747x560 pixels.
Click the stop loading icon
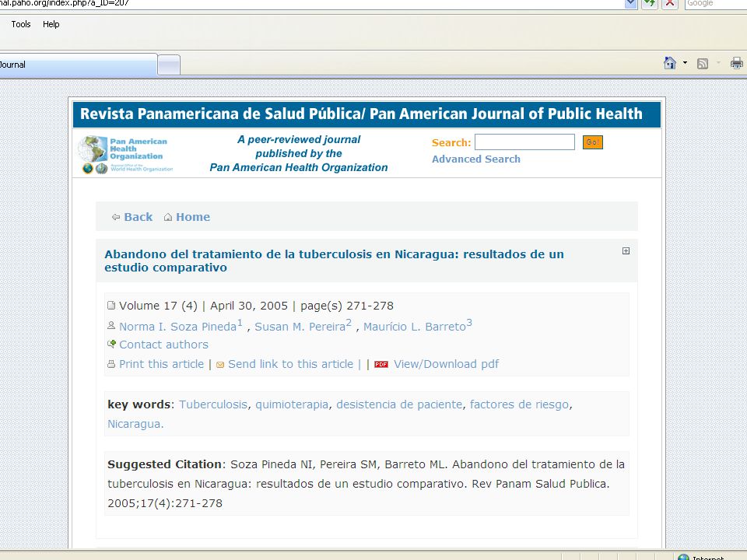pos(670,4)
